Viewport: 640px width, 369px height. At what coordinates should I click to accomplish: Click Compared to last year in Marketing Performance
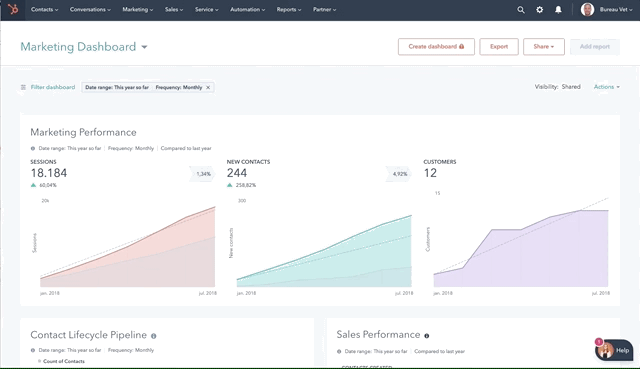tap(186, 149)
